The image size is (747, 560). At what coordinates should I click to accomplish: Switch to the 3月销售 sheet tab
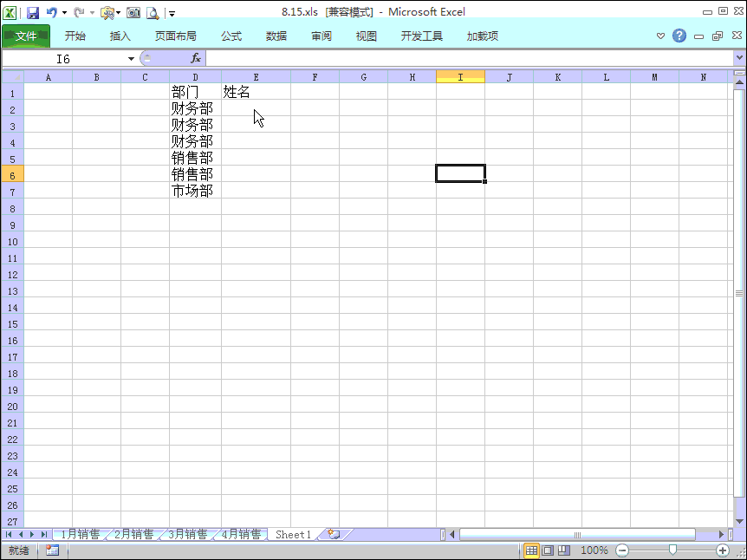coord(188,535)
